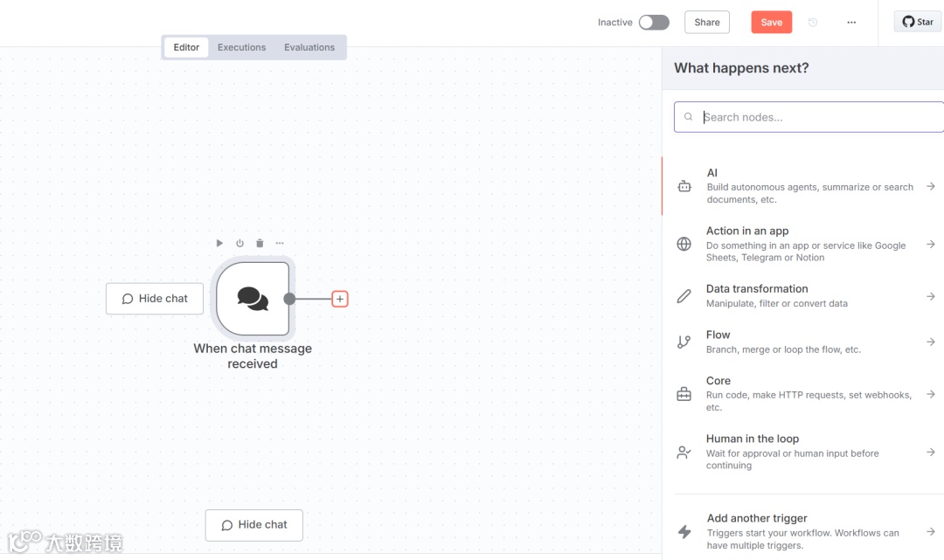Switch to the Executions tab

pos(241,47)
